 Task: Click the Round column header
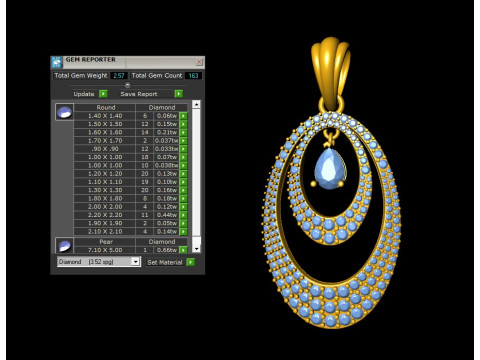coord(106,108)
